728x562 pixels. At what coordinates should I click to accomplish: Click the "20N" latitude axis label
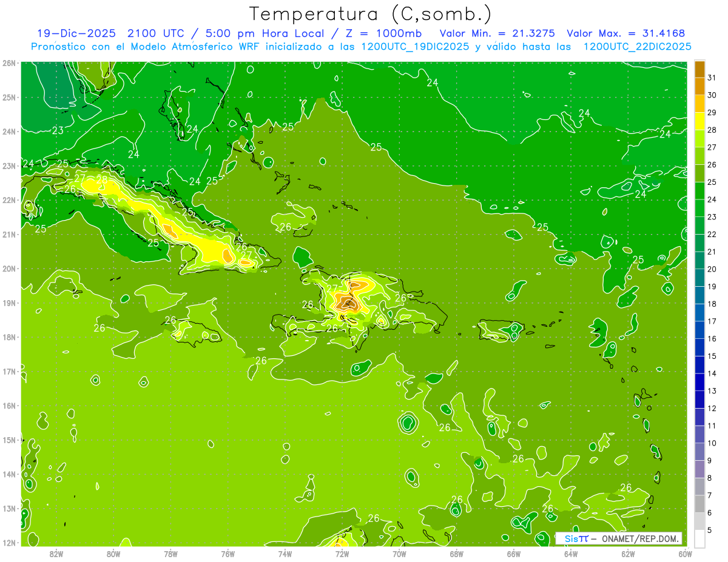(9, 269)
